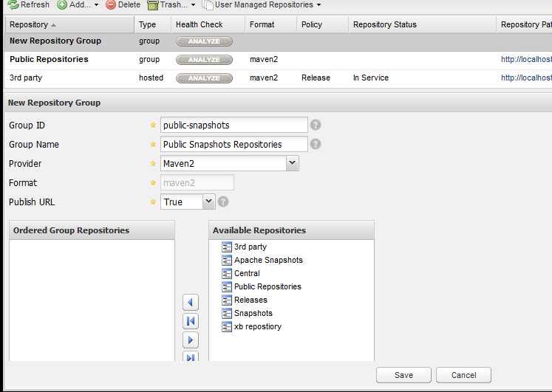Select 3rd party in Available Repositories

click(251, 247)
